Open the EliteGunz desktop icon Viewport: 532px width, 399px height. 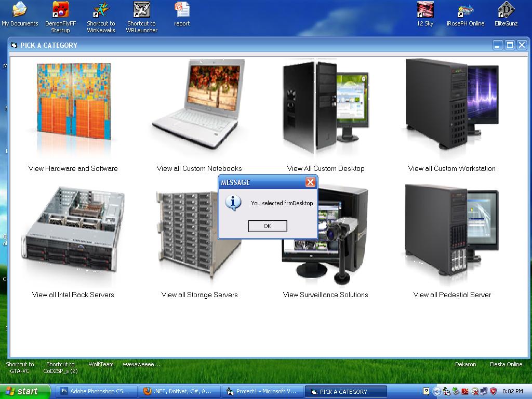click(x=506, y=10)
